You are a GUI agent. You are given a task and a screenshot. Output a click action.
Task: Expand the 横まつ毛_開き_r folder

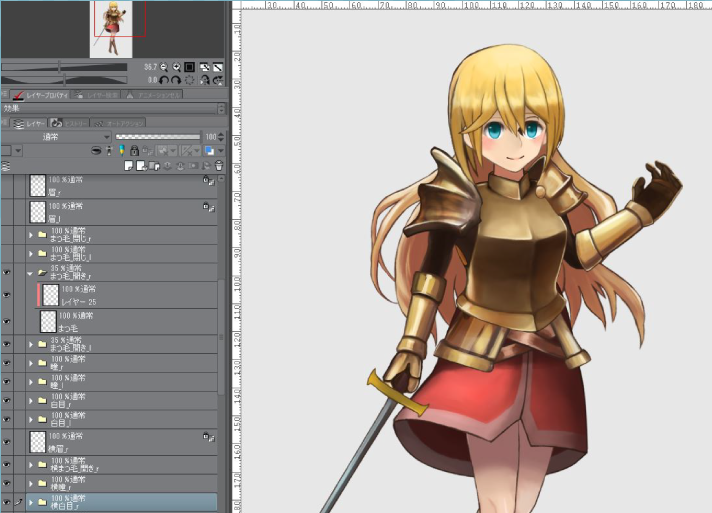(x=31, y=464)
